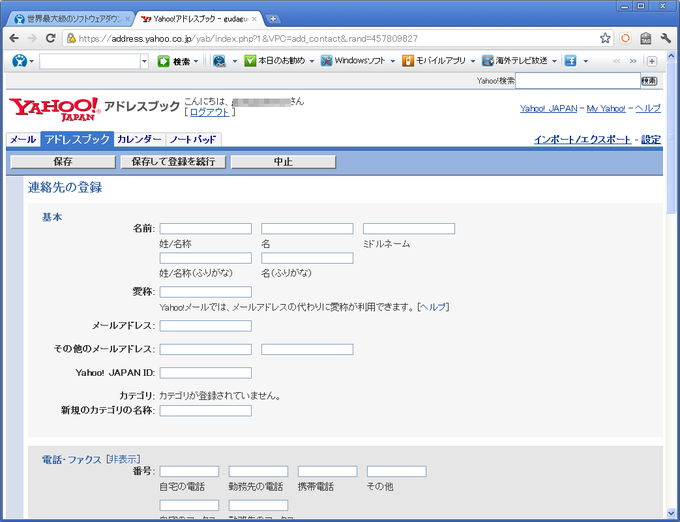
Task: Click the 中止 button
Action: click(x=283, y=162)
